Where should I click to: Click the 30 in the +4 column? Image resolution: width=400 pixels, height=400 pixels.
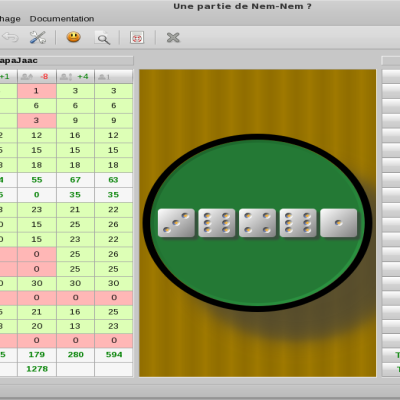[75, 283]
